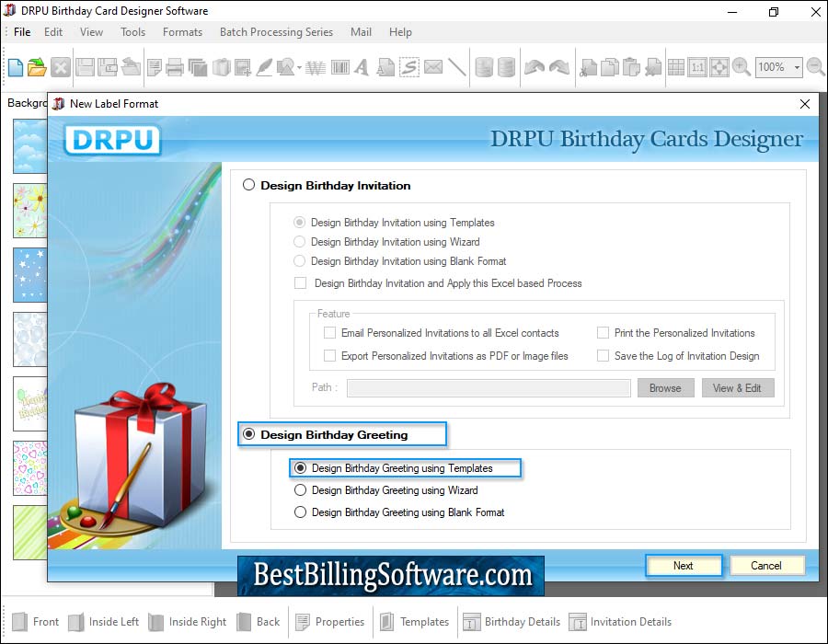Switch to the Back card side tab

coord(259,622)
